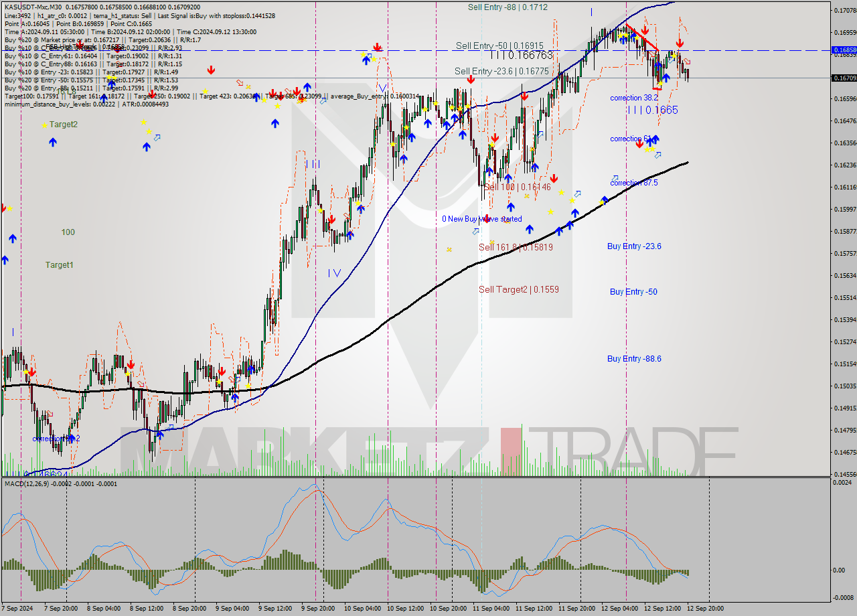Click the 'Sell Target2 | 0.1559' label
This screenshot has width=857, height=616.
pyautogui.click(x=518, y=289)
